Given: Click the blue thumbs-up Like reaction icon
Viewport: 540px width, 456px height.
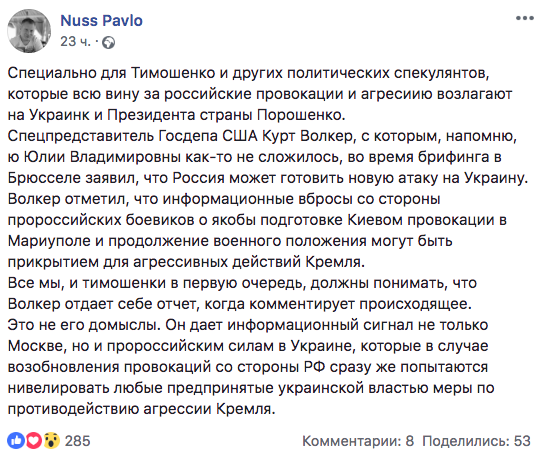Looking at the screenshot, I should coord(15,441).
